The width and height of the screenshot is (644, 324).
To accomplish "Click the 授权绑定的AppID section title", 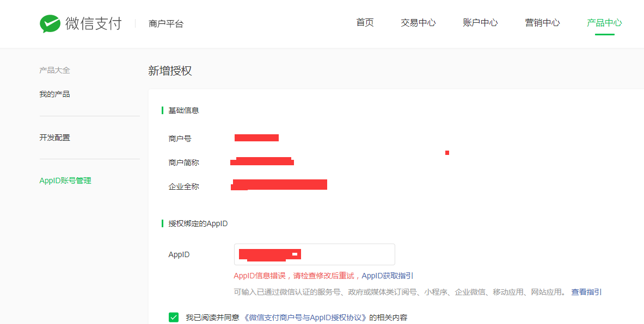I will coord(198,224).
